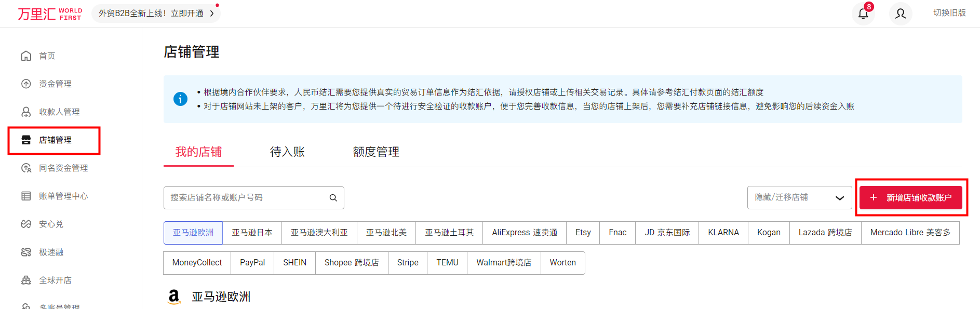Click the WorldFirst 万里汇 logo
Viewport: 980px width, 309px height.
(x=50, y=14)
